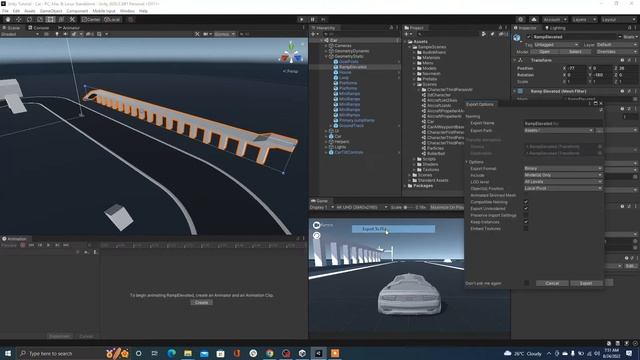Click Export button in Export Options

pyautogui.click(x=586, y=283)
